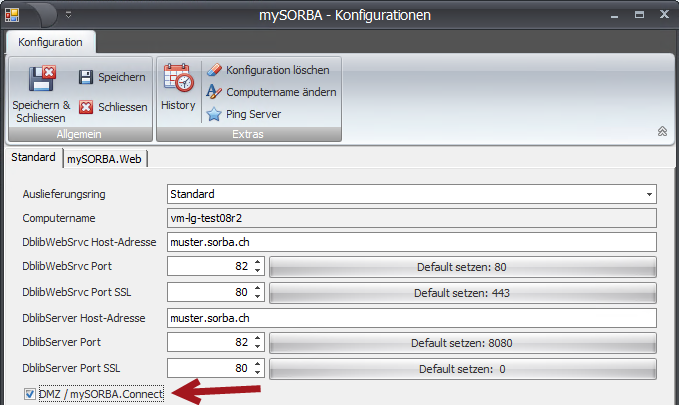Click the mySORBA application icon in title bar
The width and height of the screenshot is (679, 405).
(12, 15)
